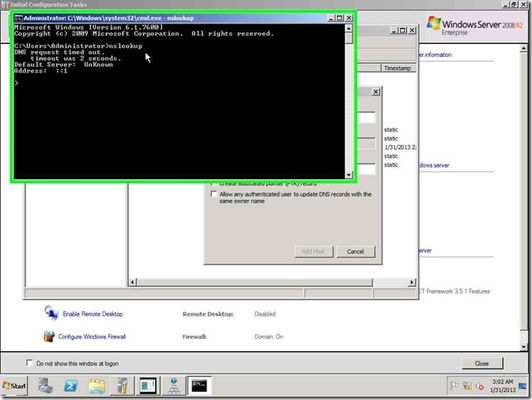Click the DNS Manager horizontal scrollbar thumb

(x=254, y=282)
